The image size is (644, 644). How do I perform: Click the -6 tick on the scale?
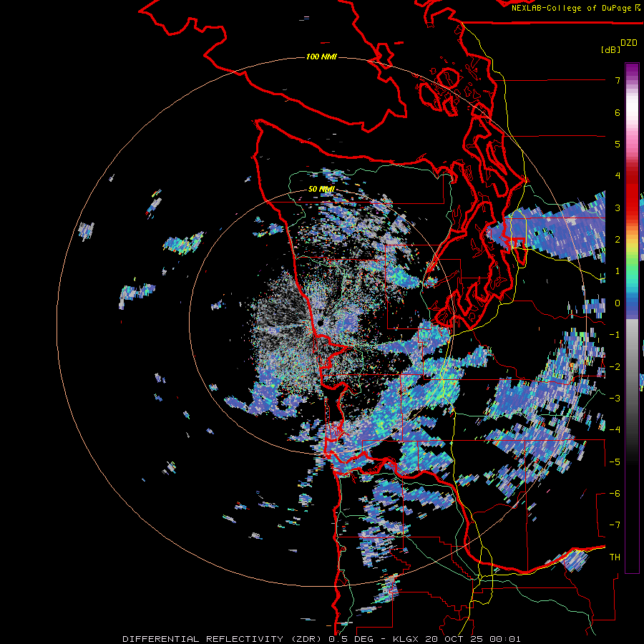(615, 494)
